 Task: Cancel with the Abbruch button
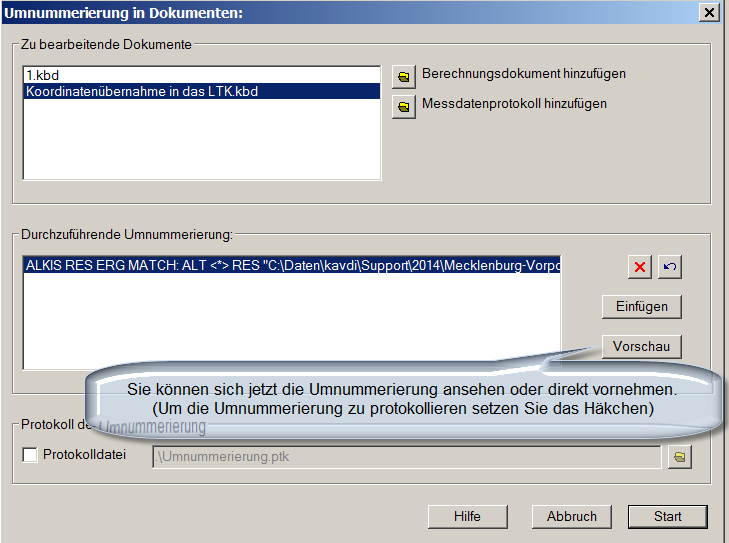tap(572, 516)
